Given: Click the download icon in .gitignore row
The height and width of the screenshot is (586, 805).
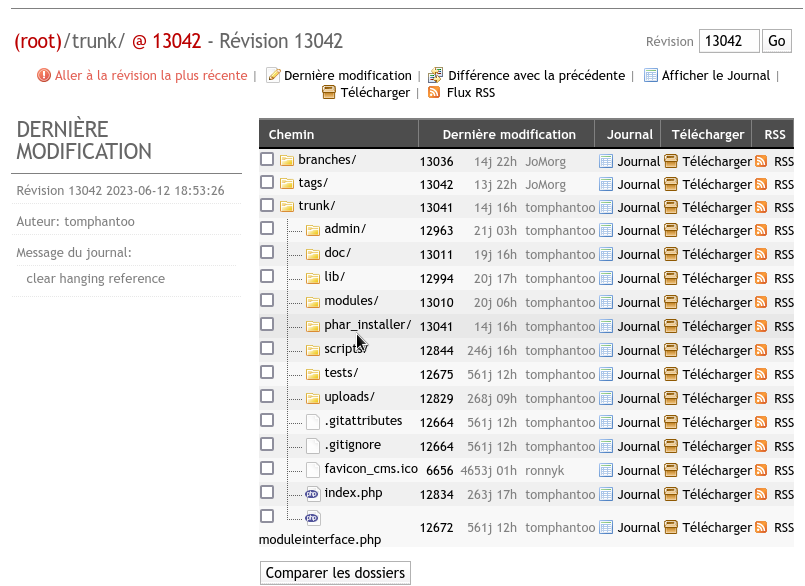Looking at the screenshot, I should 670,446.
